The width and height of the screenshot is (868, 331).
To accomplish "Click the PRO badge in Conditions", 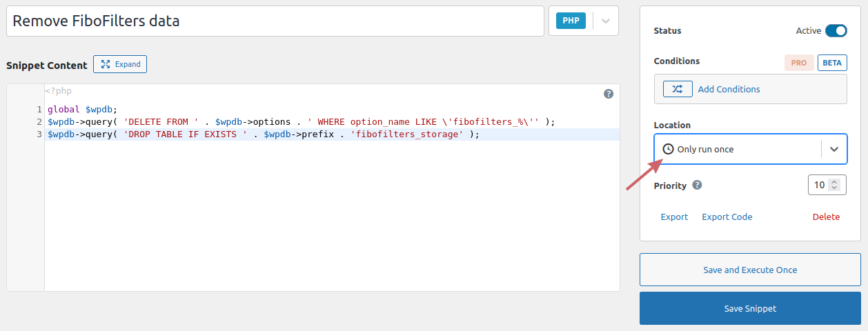I will (x=799, y=63).
